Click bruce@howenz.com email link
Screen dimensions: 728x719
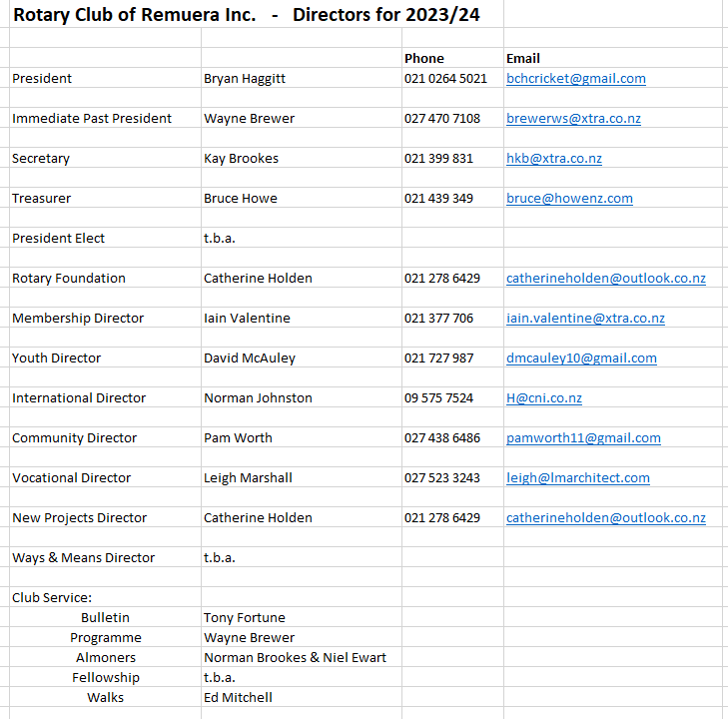569,198
